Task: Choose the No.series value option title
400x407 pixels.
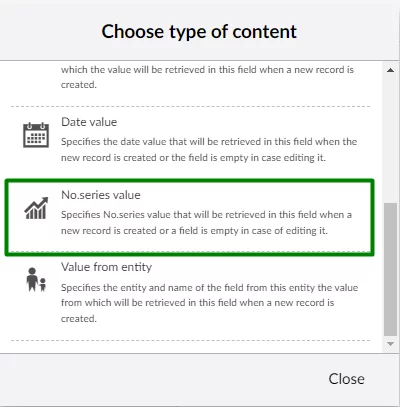Action: pos(101,195)
